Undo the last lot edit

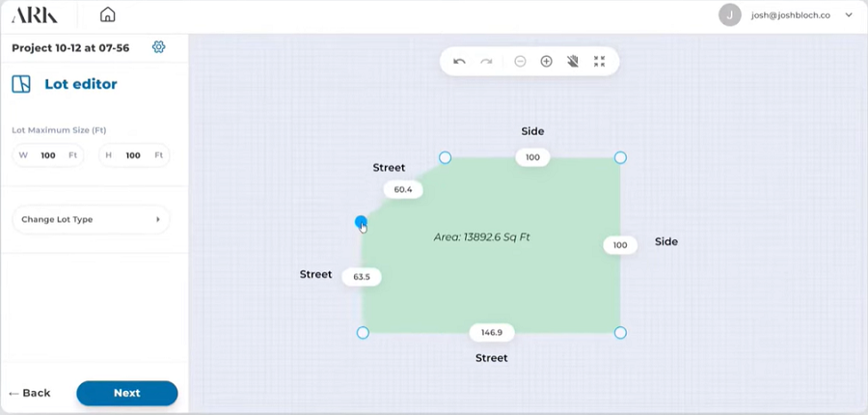pos(459,62)
